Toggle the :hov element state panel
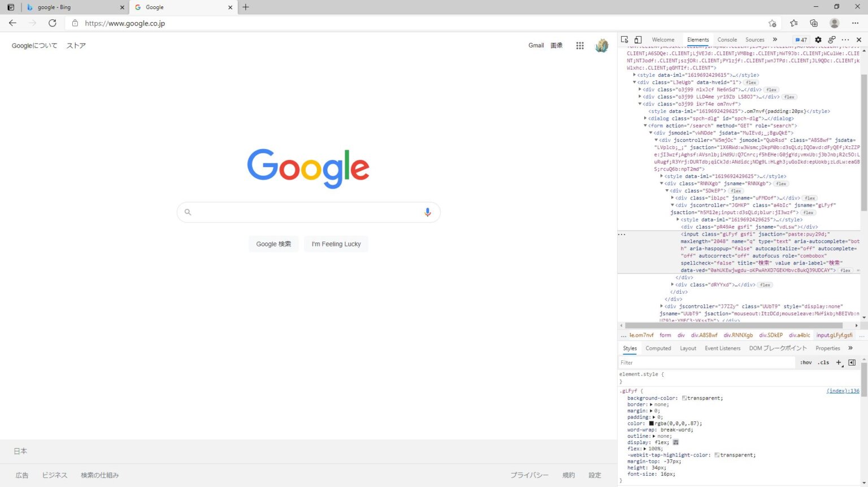Viewport: 868px width, 487px height. [x=806, y=363]
